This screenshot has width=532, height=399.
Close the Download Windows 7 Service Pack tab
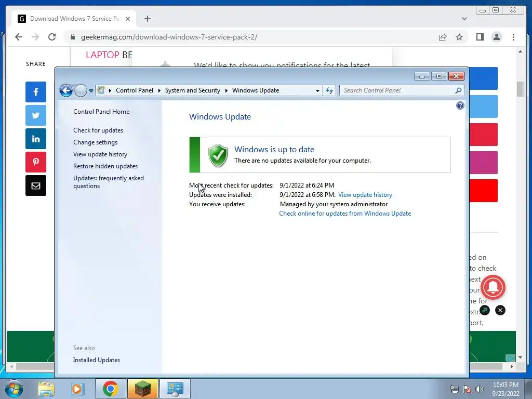point(128,19)
